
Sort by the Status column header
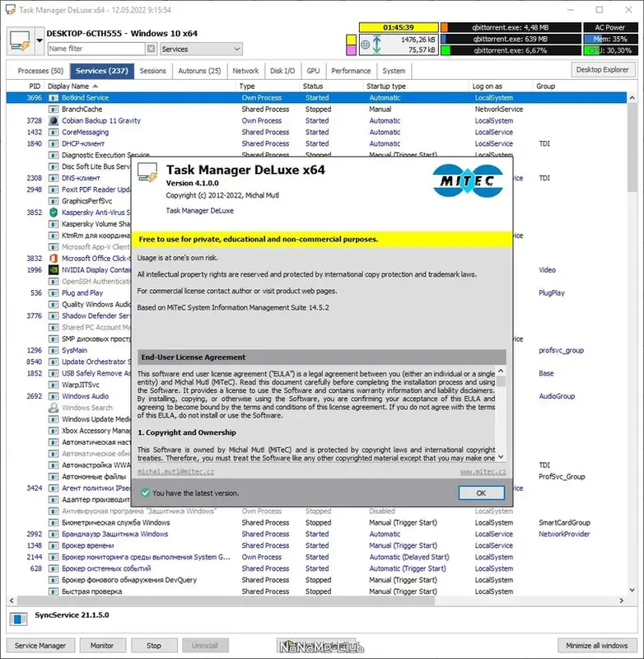pos(331,86)
